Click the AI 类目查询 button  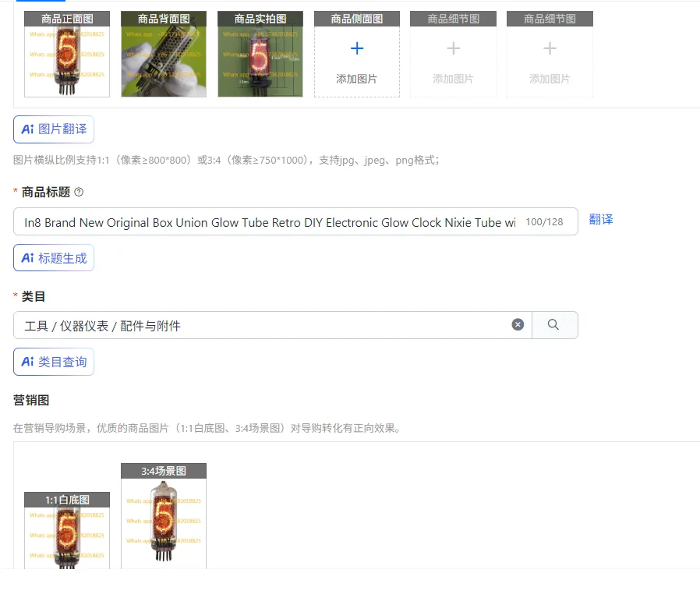coord(54,362)
